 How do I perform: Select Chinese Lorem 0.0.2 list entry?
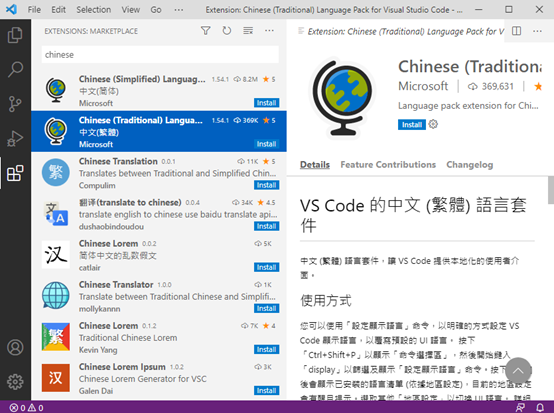[x=159, y=255]
